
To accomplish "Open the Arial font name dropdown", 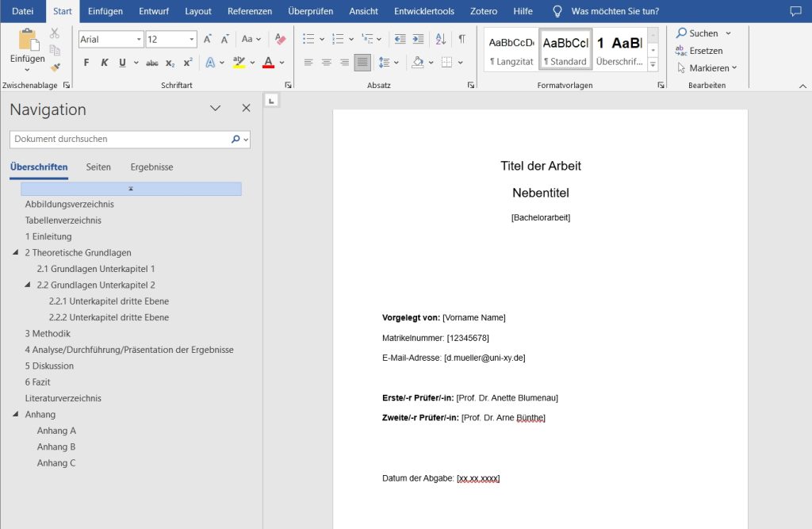I will (x=140, y=39).
